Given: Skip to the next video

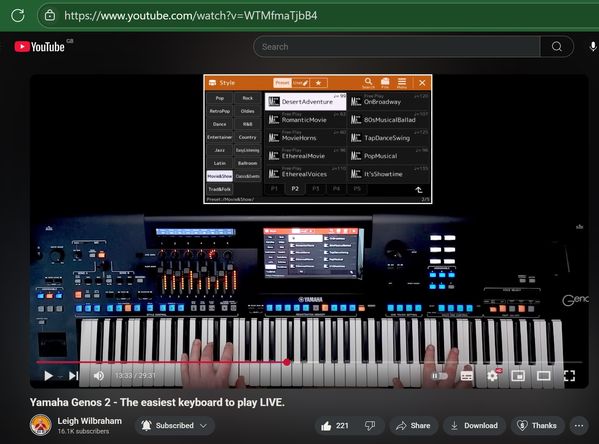Looking at the screenshot, I should (74, 376).
